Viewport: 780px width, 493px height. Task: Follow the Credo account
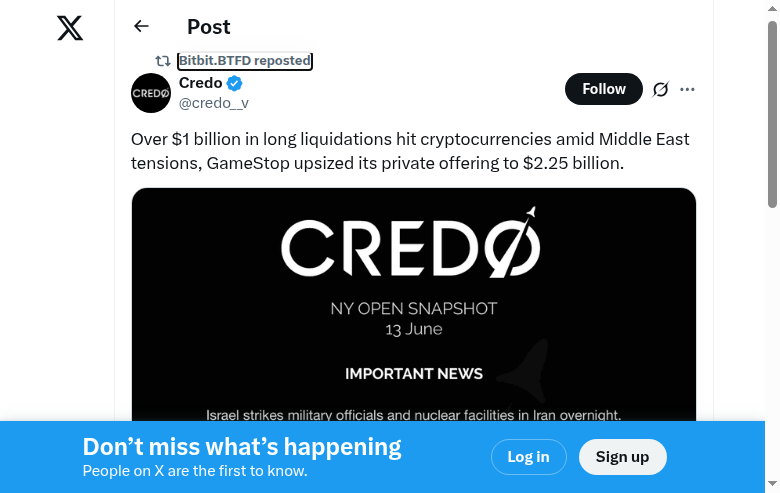pyautogui.click(x=603, y=89)
